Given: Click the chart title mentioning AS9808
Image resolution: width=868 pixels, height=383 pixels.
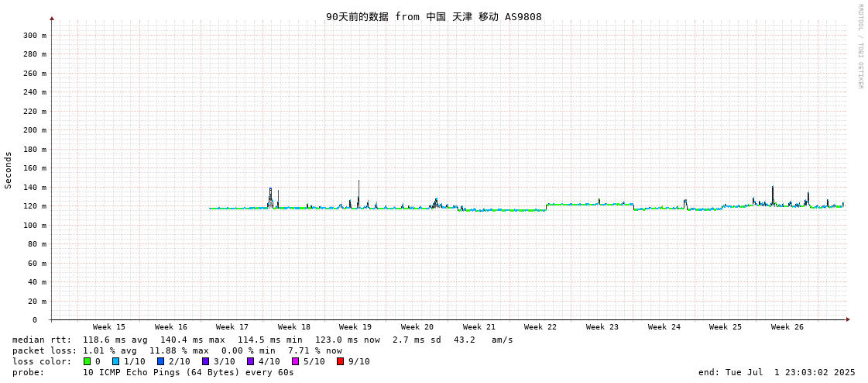Looking at the screenshot, I should click(434, 16).
